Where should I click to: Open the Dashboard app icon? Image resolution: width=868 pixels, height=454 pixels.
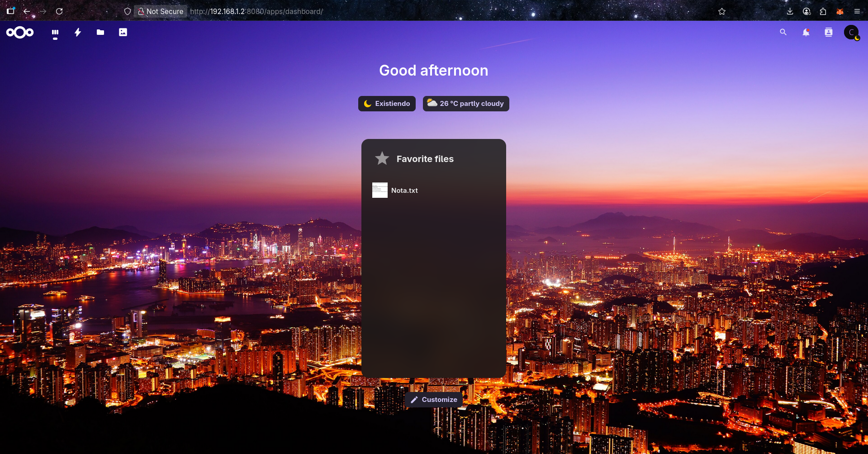coord(55,33)
